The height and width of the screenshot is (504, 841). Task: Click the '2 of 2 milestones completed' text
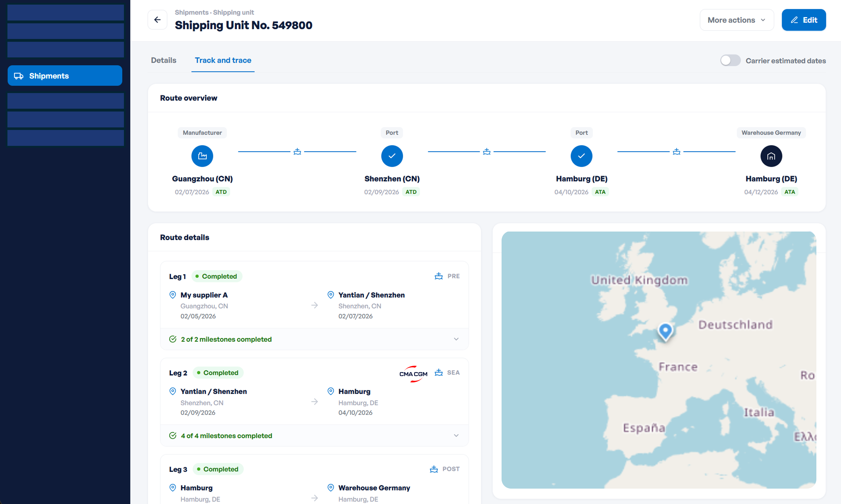[226, 339]
